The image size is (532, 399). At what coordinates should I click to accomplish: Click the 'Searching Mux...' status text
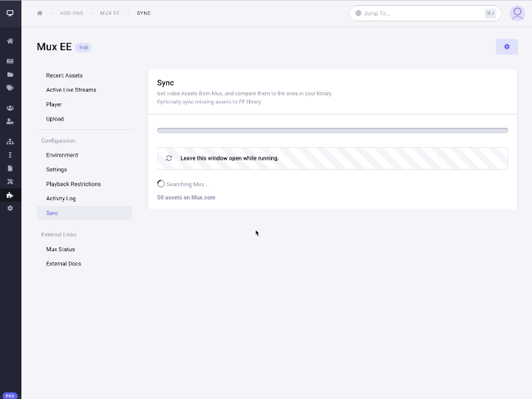point(187,184)
